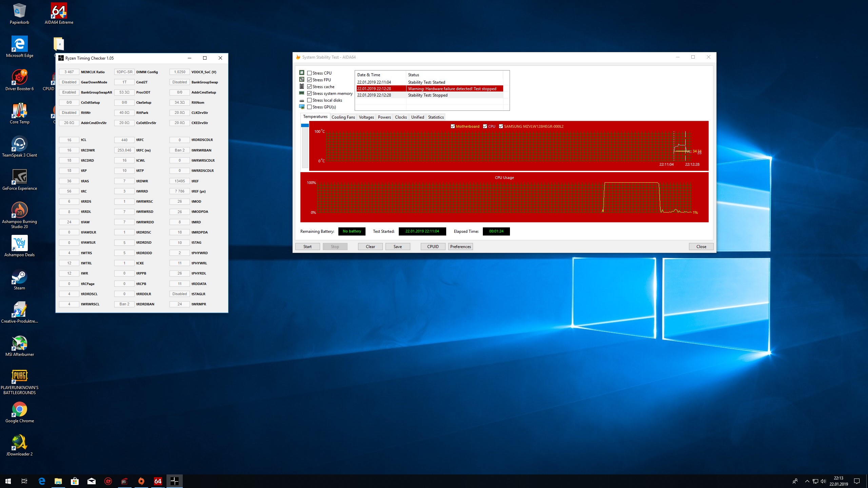Expand hidden system tray icons

click(x=807, y=481)
